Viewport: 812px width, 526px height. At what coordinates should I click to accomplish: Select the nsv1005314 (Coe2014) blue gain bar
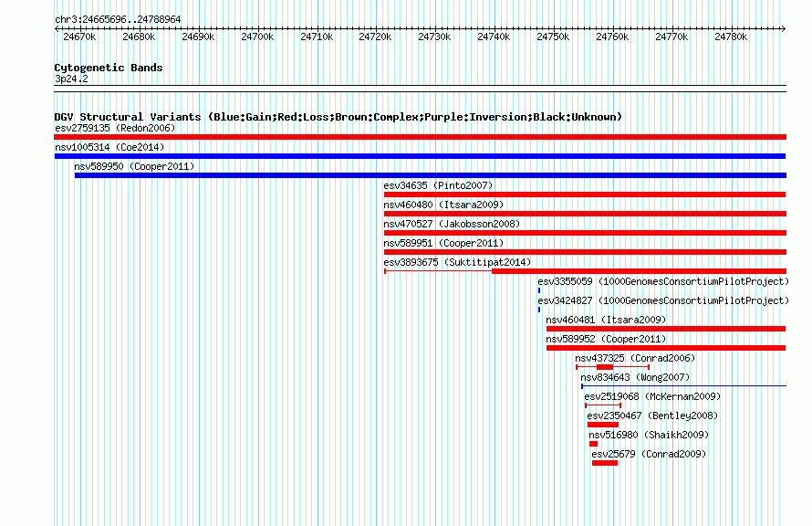tap(420, 156)
